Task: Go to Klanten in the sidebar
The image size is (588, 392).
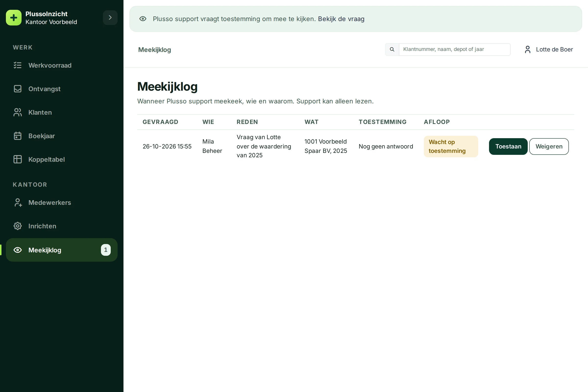Action: pyautogui.click(x=62, y=112)
